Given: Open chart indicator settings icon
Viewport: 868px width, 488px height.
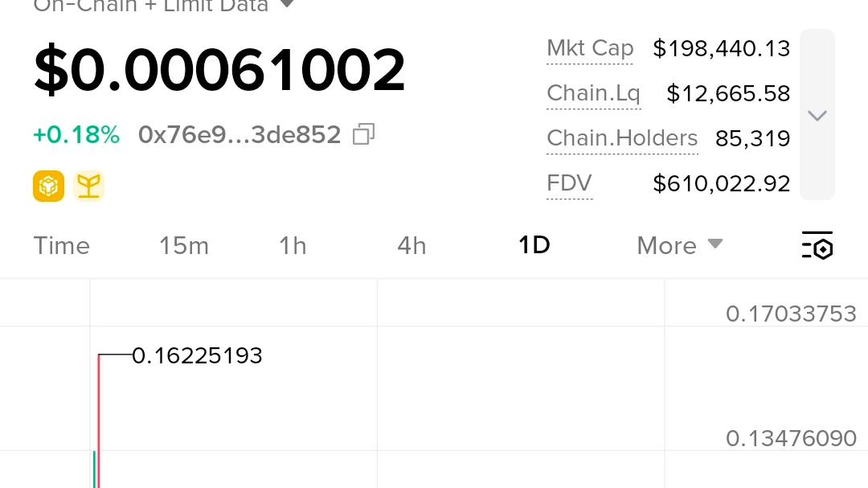Looking at the screenshot, I should tap(817, 245).
